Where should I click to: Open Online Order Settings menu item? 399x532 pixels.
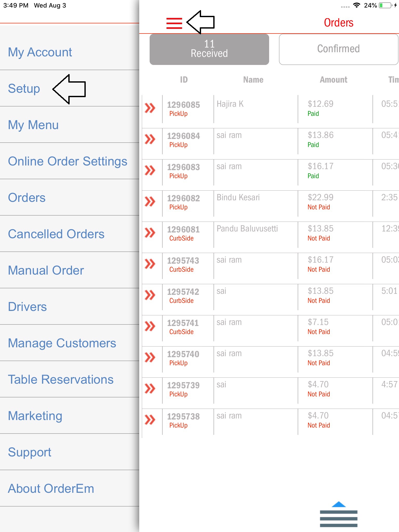pyautogui.click(x=68, y=161)
